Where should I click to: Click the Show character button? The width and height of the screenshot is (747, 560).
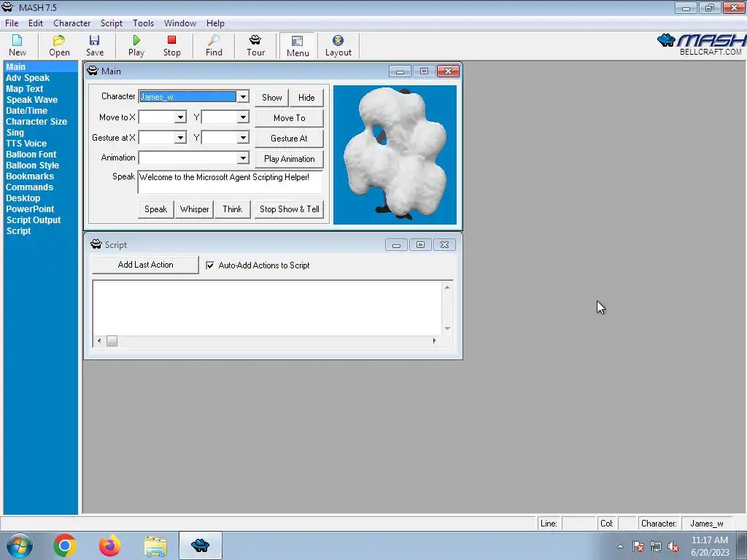point(271,97)
